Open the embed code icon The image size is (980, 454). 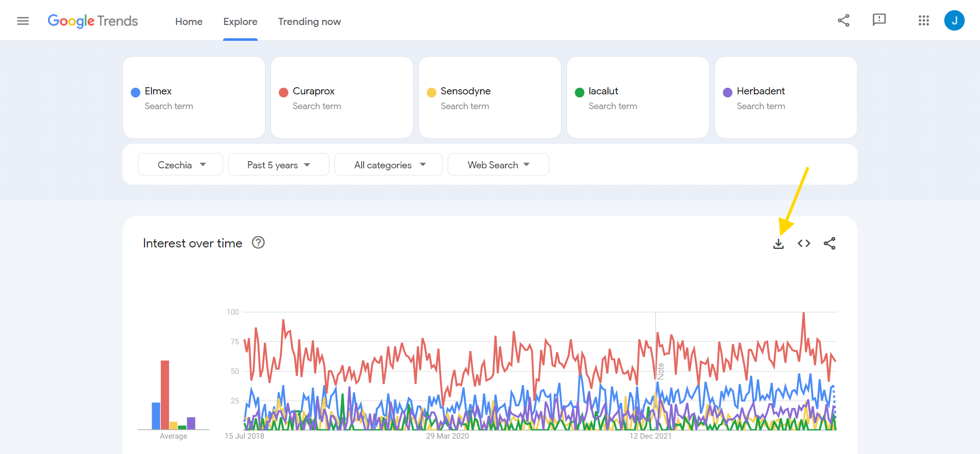point(804,244)
